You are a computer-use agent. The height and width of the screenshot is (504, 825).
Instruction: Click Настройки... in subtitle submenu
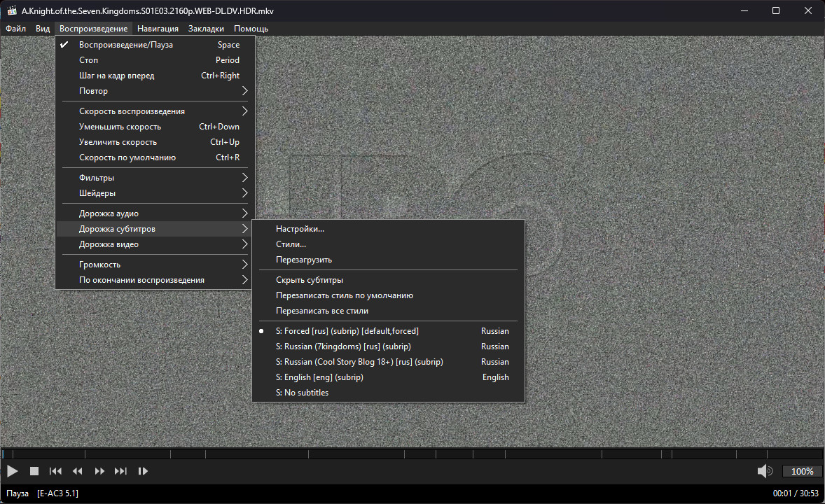pyautogui.click(x=300, y=229)
